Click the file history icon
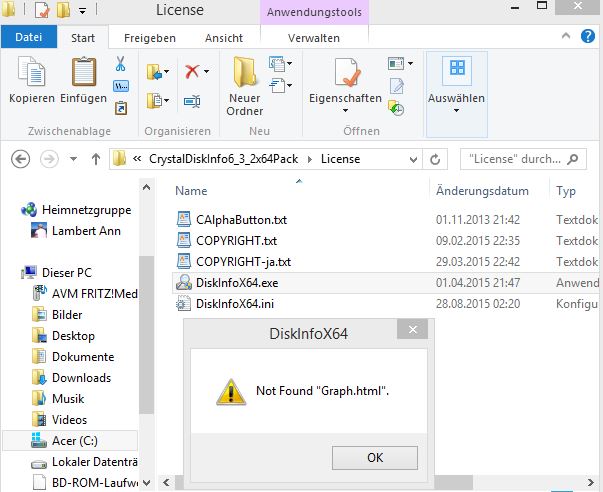603x492 pixels. (396, 108)
